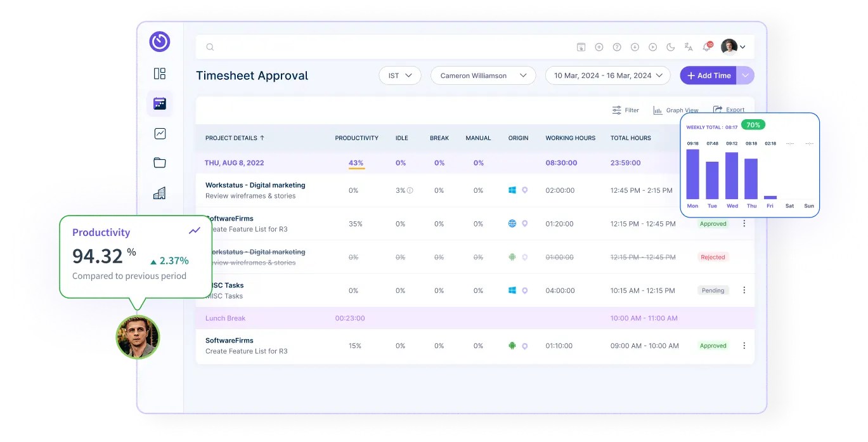Image resolution: width=868 pixels, height=442 pixels.
Task: Open the Filter options
Action: tap(625, 110)
